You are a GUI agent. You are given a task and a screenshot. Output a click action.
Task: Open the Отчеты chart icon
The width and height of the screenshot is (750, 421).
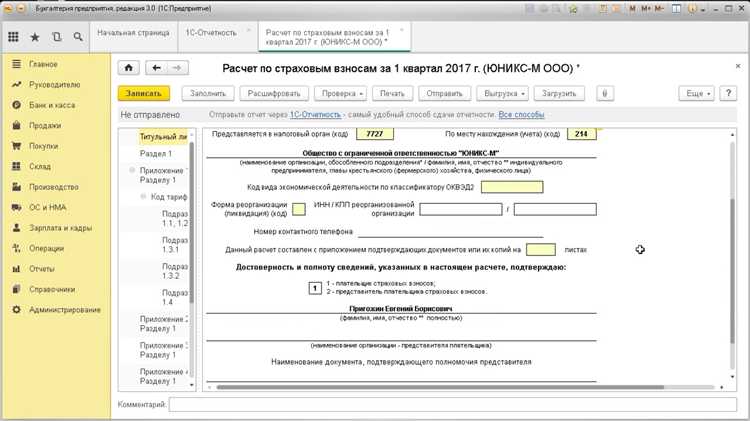coord(16,269)
